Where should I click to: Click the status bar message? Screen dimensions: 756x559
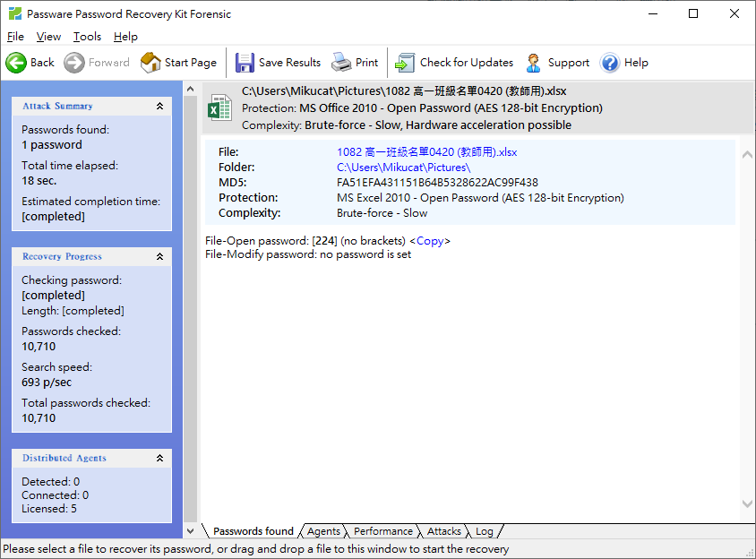[x=255, y=549]
